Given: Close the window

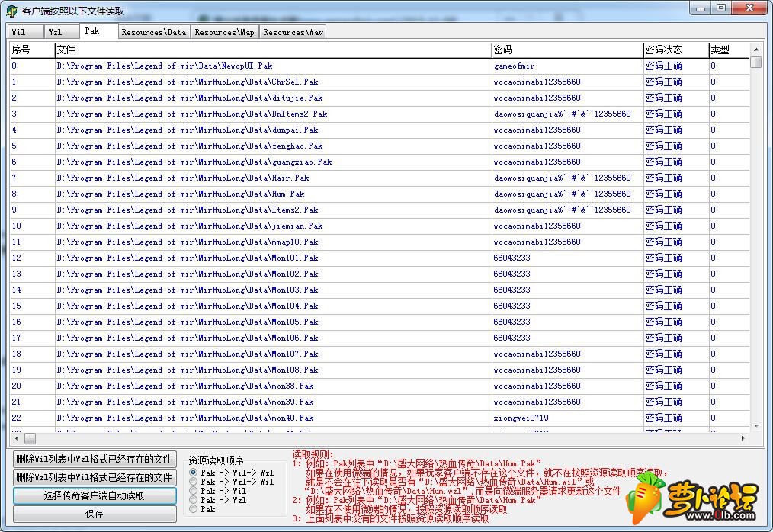Looking at the screenshot, I should pos(749,8).
